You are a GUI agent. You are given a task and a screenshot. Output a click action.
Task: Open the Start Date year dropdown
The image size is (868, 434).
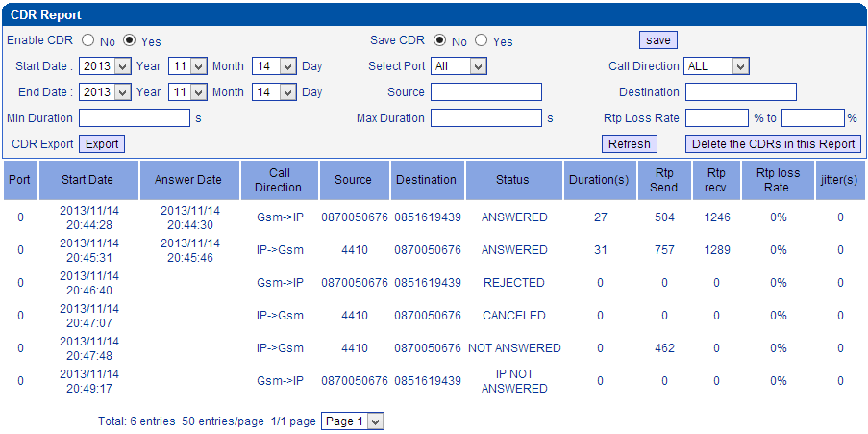point(105,66)
